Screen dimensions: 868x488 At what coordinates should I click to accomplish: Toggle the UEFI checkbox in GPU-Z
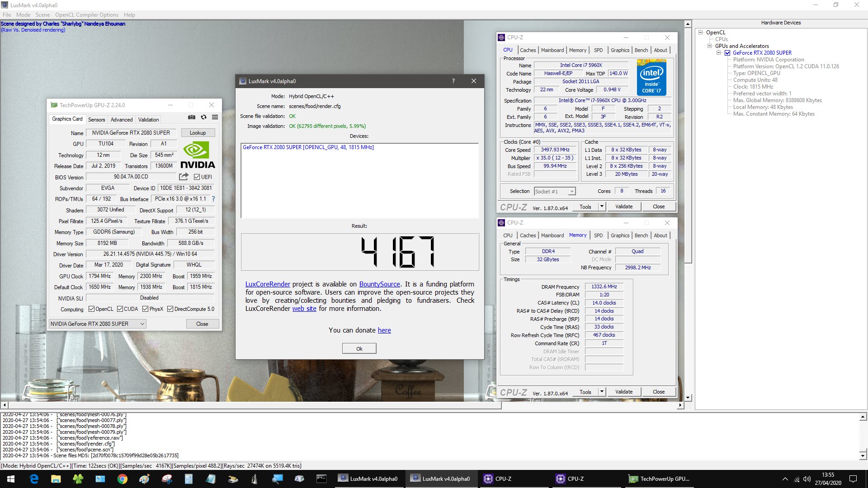tap(197, 177)
